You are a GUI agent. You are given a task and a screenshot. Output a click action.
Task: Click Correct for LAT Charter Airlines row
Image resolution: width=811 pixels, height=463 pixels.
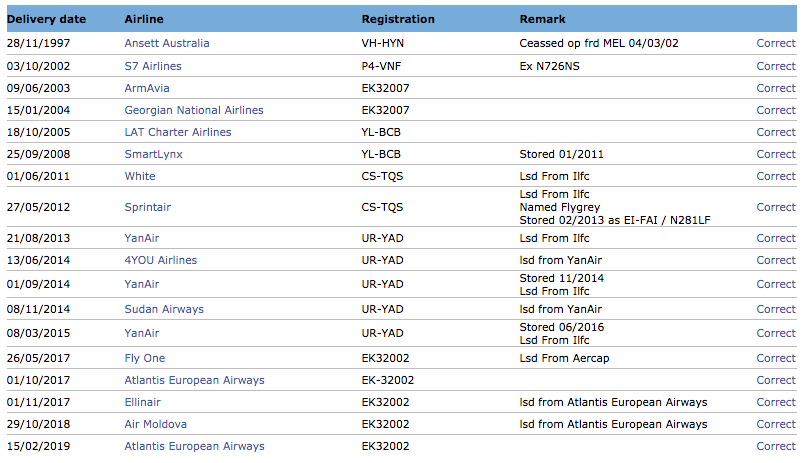point(776,132)
